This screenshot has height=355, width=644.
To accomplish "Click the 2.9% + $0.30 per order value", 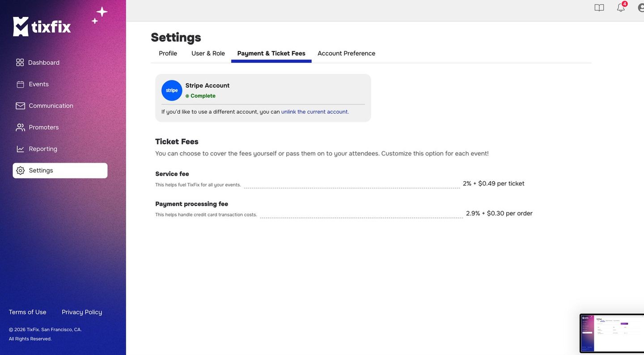I will 499,213.
